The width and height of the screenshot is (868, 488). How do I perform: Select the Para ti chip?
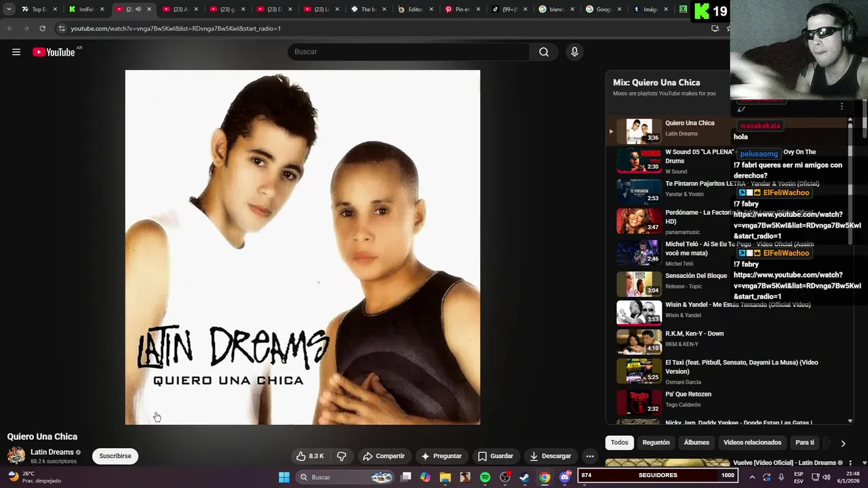tap(804, 443)
